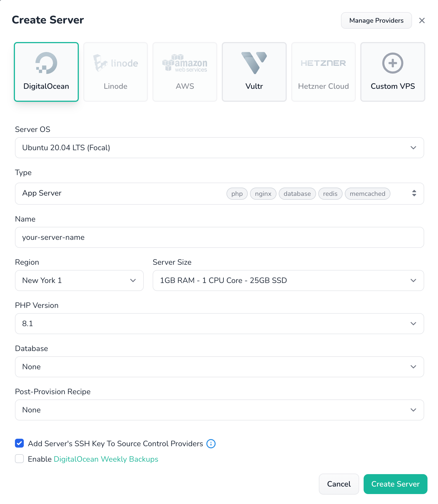The width and height of the screenshot is (438, 504).
Task: Select the DigitalOcean provider card
Action: (x=46, y=72)
